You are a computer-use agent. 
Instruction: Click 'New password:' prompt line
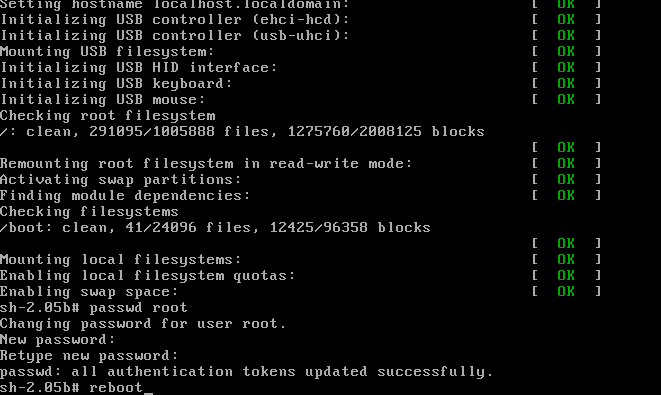pyautogui.click(x=57, y=339)
